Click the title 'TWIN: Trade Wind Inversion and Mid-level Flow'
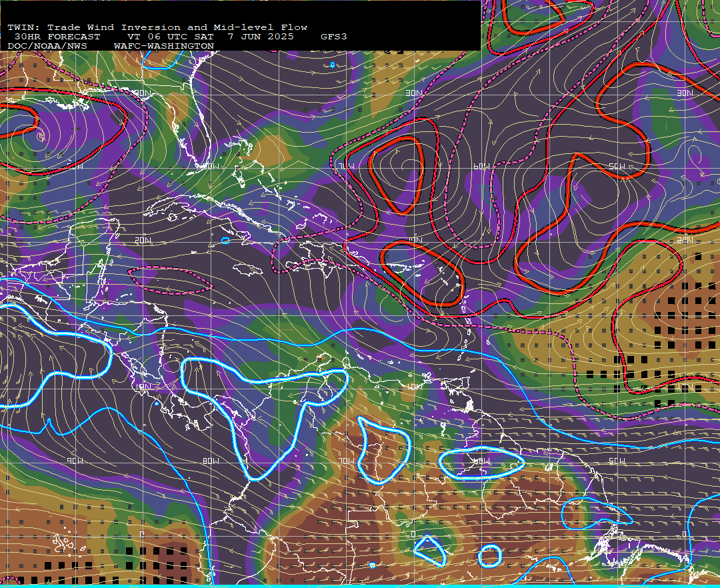Image resolution: width=720 pixels, height=588 pixels. click(x=157, y=27)
